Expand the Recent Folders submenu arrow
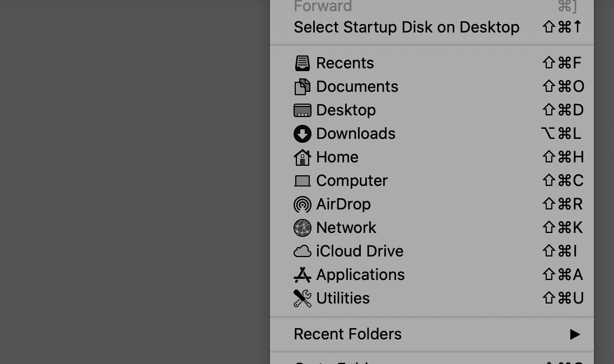Viewport: 614px width, 364px height. pos(575,334)
